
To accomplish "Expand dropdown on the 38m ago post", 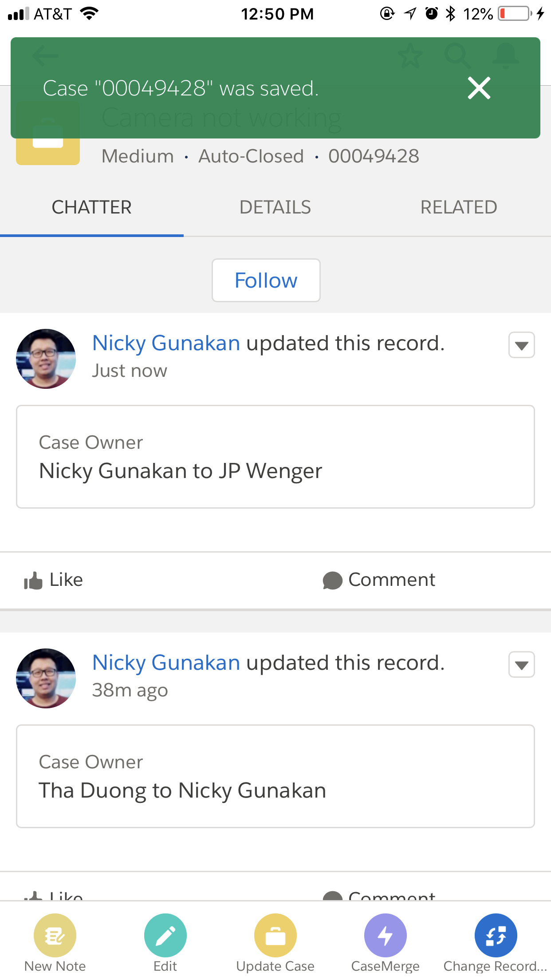I will coord(521,664).
